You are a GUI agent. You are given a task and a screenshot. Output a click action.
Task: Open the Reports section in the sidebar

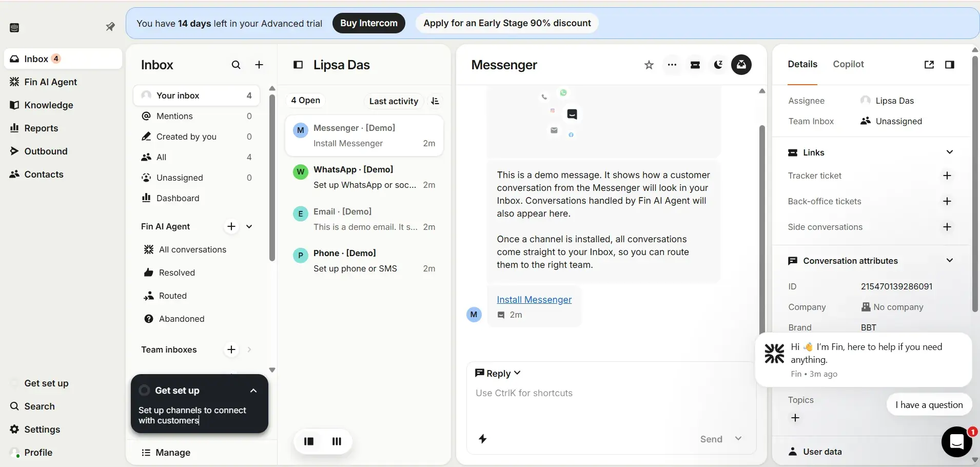tap(41, 128)
